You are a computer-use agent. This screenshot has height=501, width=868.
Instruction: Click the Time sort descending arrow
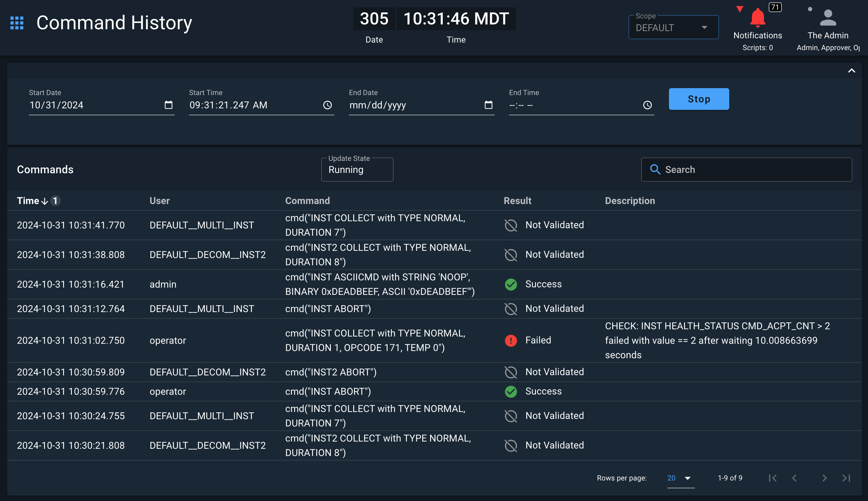tap(44, 201)
